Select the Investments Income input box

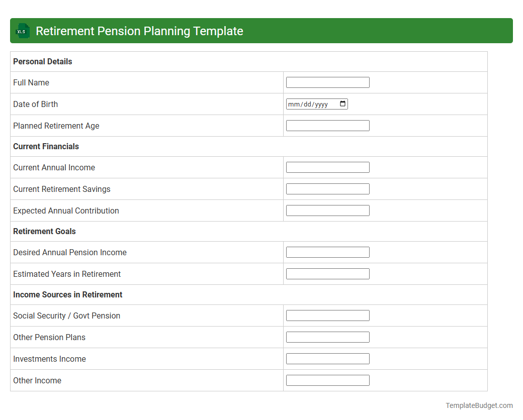click(x=327, y=358)
